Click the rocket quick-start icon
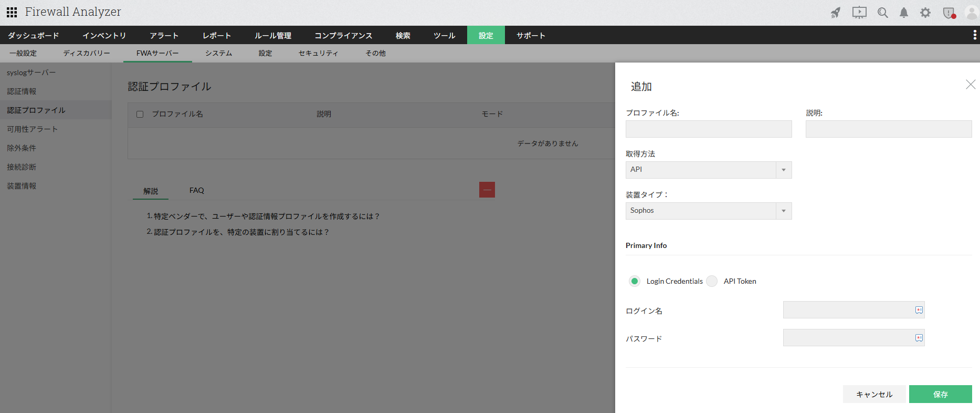Viewport: 980px width, 413px height. (x=835, y=13)
